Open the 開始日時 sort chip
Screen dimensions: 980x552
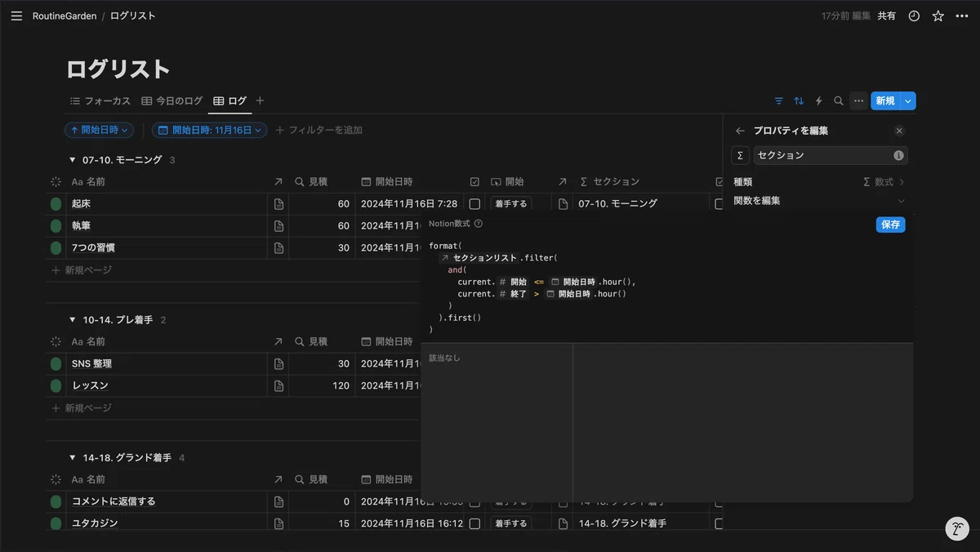pos(99,130)
